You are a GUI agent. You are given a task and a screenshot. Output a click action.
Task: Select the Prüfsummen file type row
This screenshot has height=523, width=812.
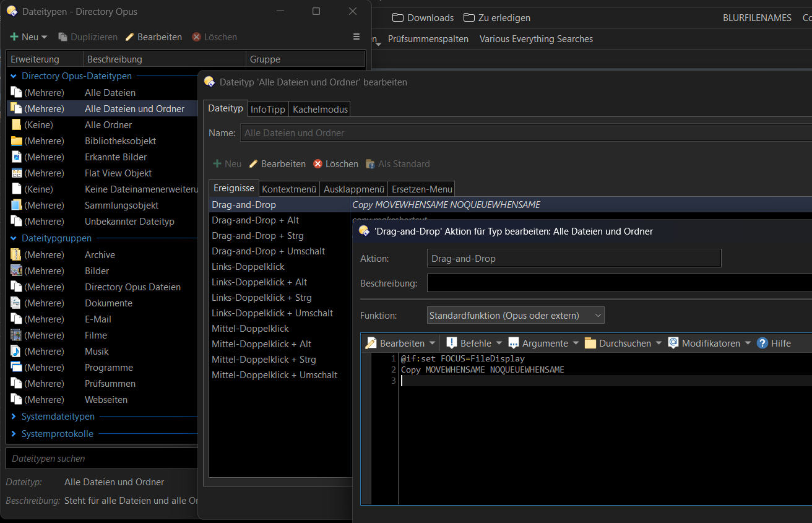102,383
